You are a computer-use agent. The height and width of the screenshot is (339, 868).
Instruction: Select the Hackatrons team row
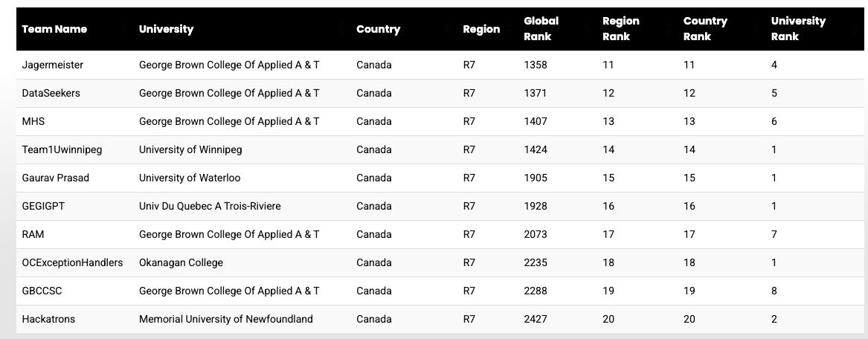point(440,318)
